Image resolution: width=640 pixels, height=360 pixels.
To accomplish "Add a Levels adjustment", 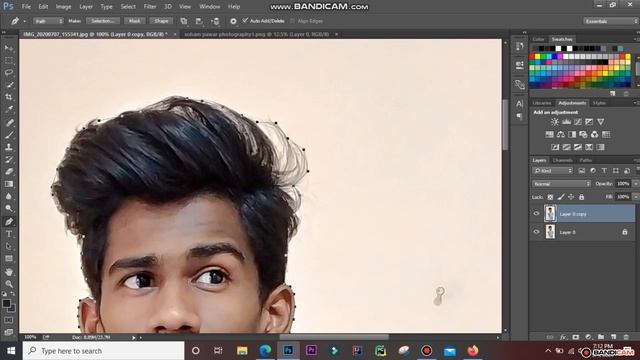I will click(x=567, y=122).
